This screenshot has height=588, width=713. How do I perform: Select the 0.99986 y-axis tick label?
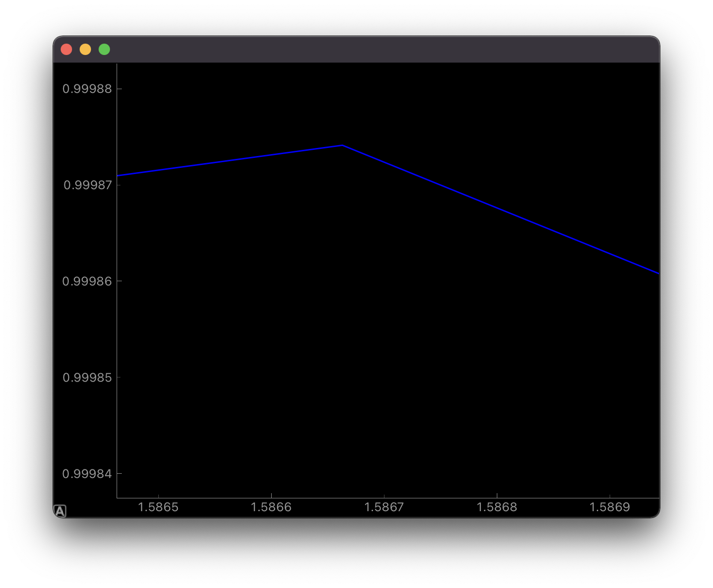(88, 281)
